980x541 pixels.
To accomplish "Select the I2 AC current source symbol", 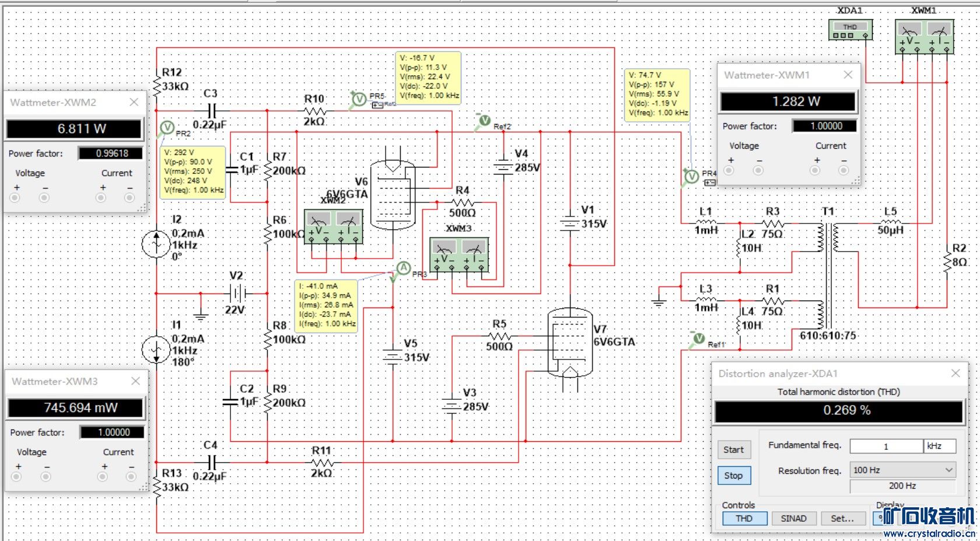I will point(156,244).
